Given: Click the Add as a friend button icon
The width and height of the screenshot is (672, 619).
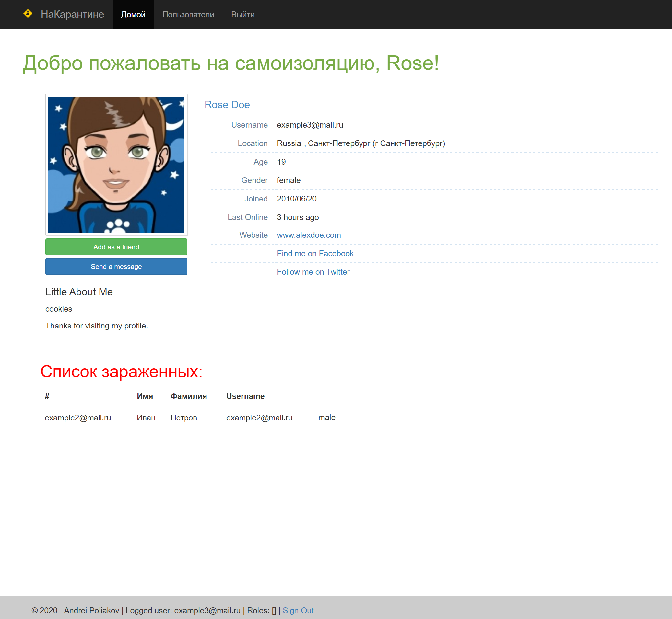Looking at the screenshot, I should (116, 247).
